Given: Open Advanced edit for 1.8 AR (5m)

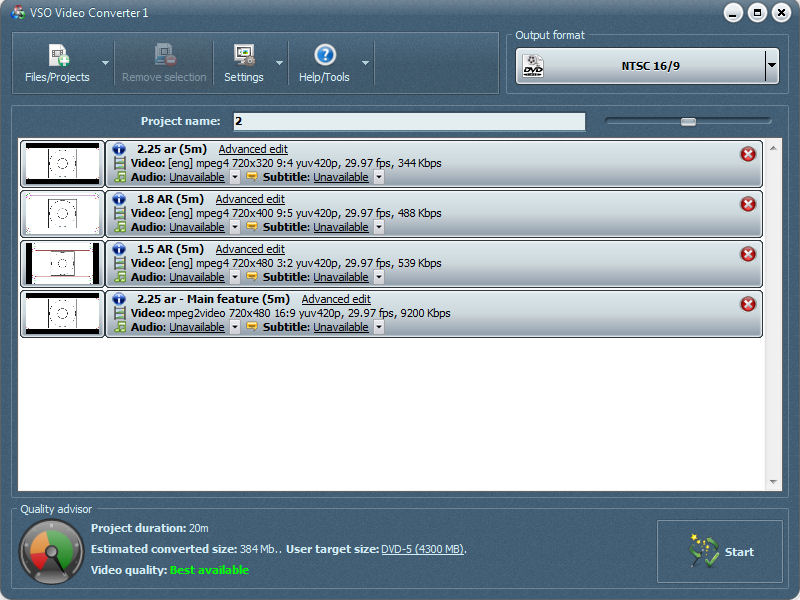Looking at the screenshot, I should pos(250,199).
